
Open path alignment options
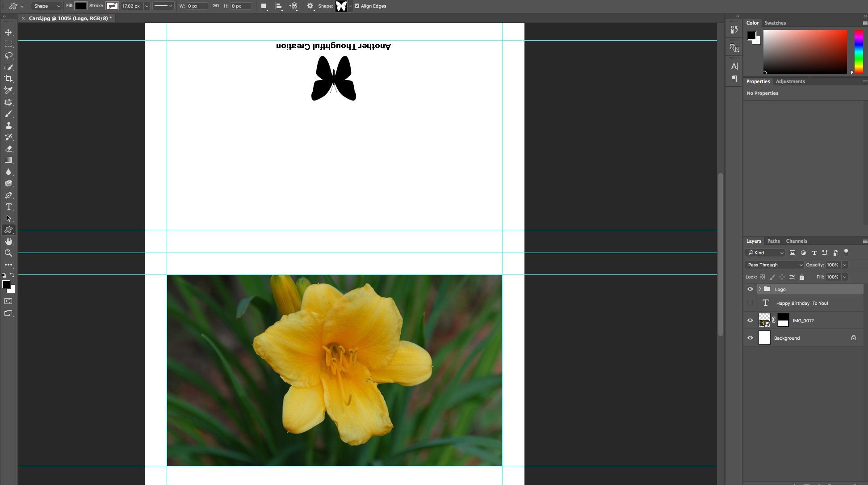coord(279,6)
